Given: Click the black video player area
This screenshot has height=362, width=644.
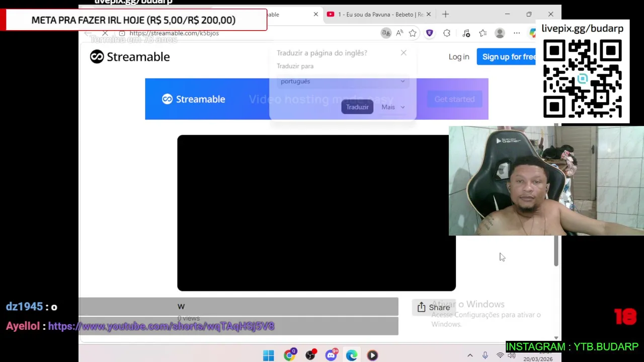Looking at the screenshot, I should (313, 213).
